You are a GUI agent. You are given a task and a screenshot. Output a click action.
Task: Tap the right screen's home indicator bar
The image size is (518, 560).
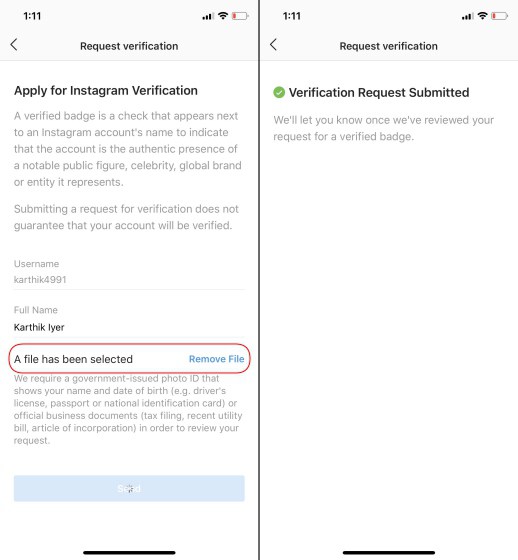click(389, 552)
